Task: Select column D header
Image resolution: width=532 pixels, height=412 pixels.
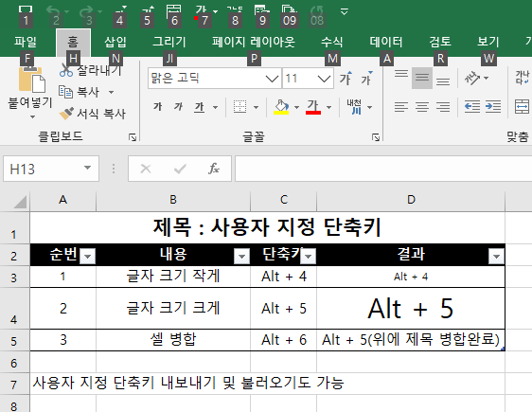Action: (x=411, y=200)
